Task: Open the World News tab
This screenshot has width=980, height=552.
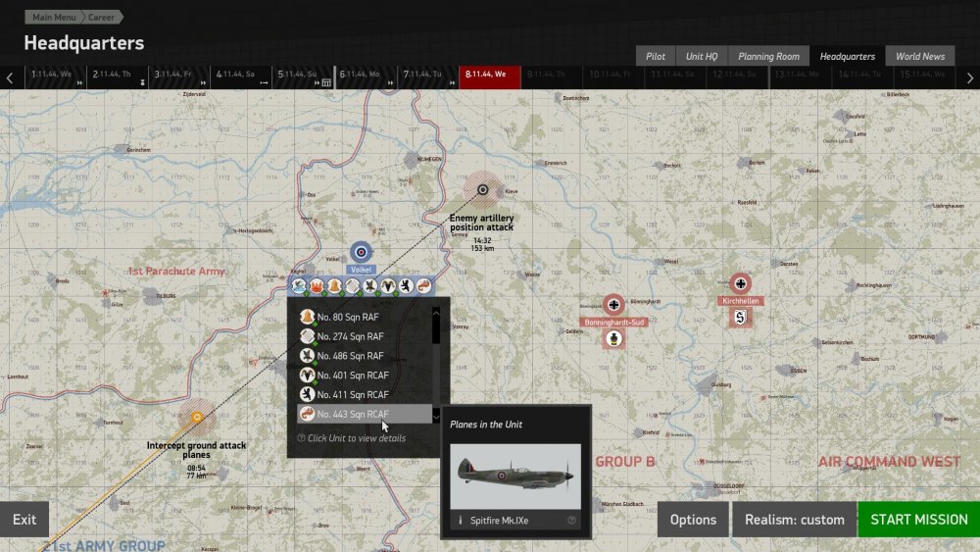Action: [x=919, y=57]
